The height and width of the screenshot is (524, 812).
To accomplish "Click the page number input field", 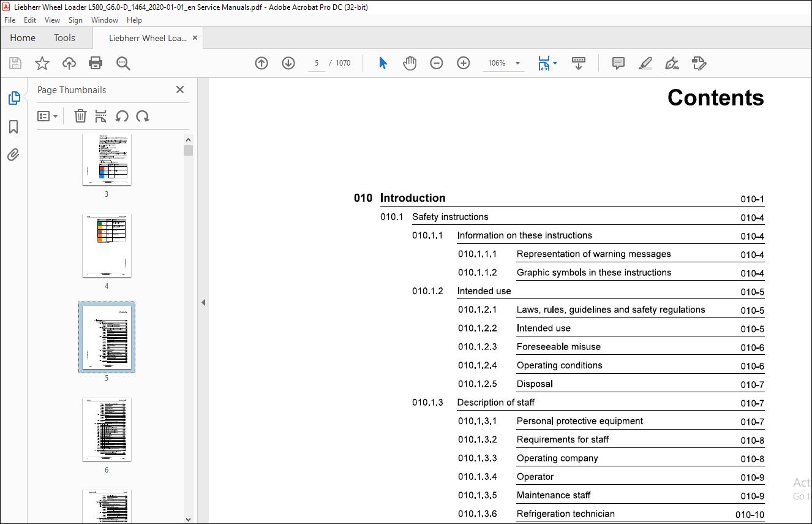I will [317, 63].
